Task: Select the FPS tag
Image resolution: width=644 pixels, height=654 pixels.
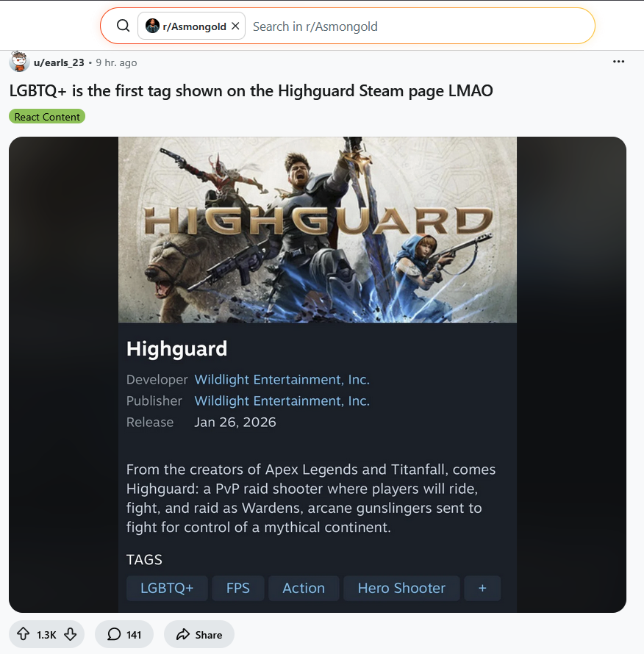Action: (238, 588)
